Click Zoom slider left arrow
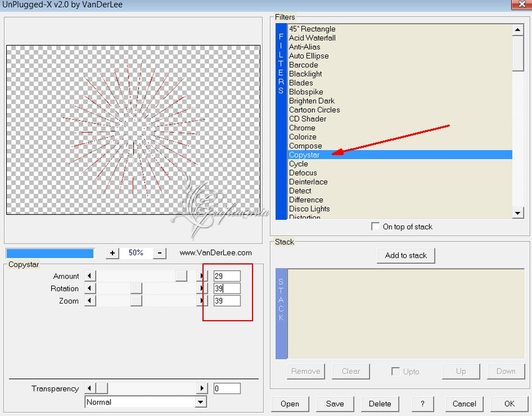This screenshot has width=532, height=416. (90, 301)
